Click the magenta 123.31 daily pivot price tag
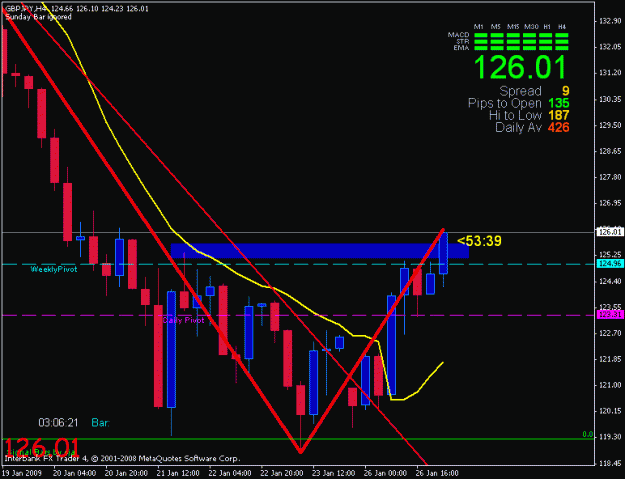The image size is (625, 479). (x=610, y=315)
